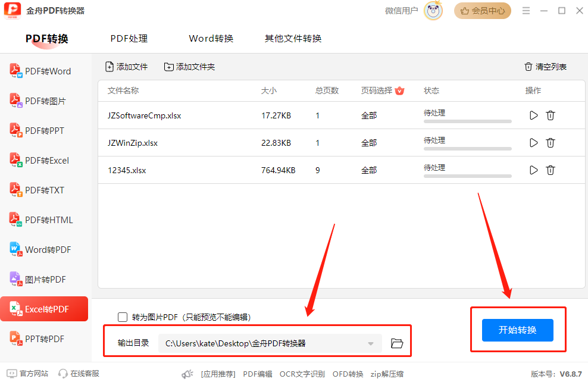Open OCR文字识别 recommended app
The image size is (588, 382).
(302, 374)
